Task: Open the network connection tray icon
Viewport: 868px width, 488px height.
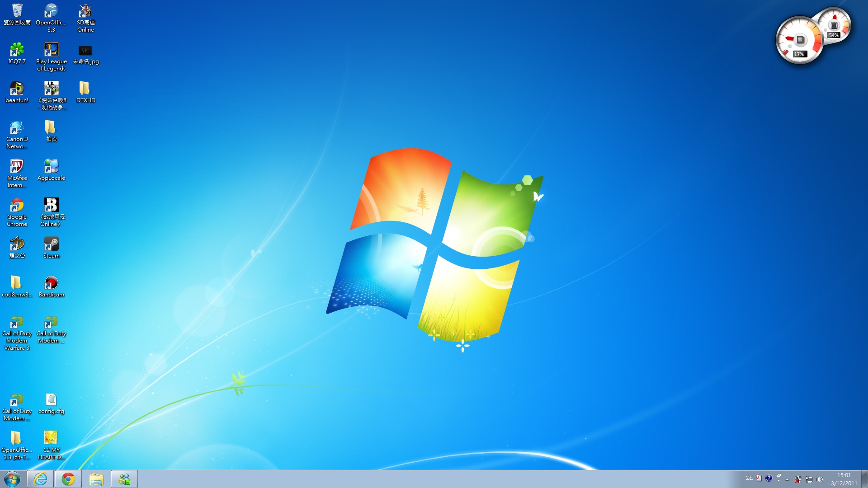Action: coord(809,479)
